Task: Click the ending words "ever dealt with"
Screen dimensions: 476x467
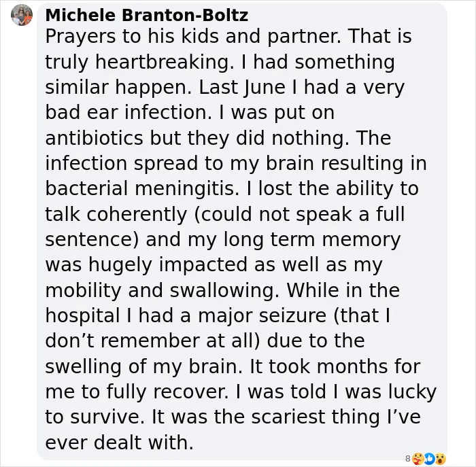Action: [119, 443]
